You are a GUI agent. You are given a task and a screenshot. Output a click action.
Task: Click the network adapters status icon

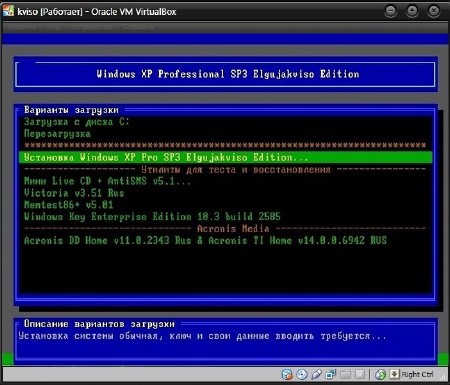pos(331,374)
